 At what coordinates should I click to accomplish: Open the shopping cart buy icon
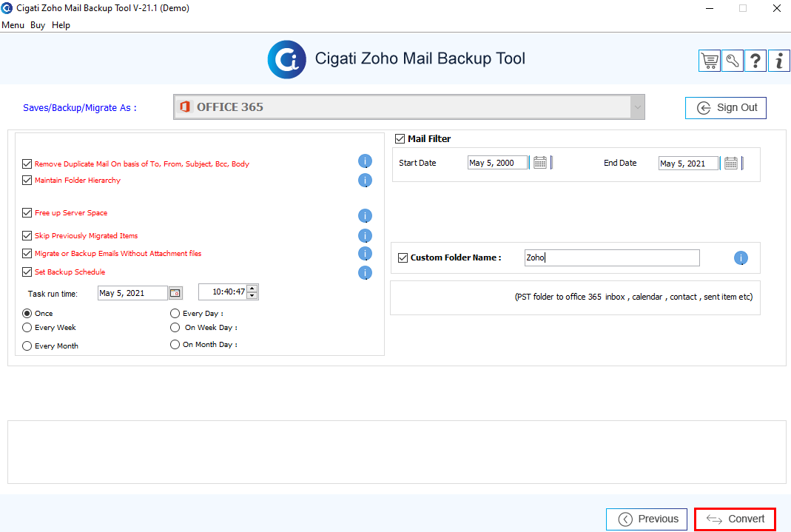pos(710,61)
